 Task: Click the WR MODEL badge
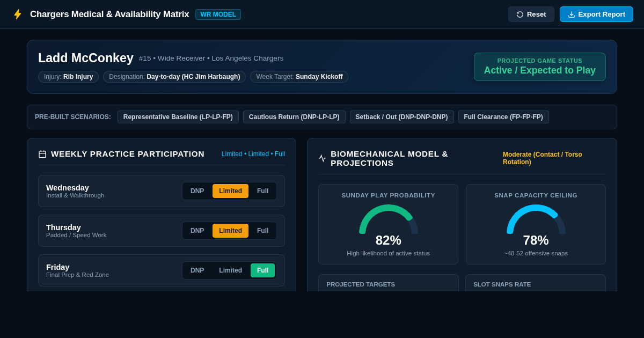click(x=218, y=14)
